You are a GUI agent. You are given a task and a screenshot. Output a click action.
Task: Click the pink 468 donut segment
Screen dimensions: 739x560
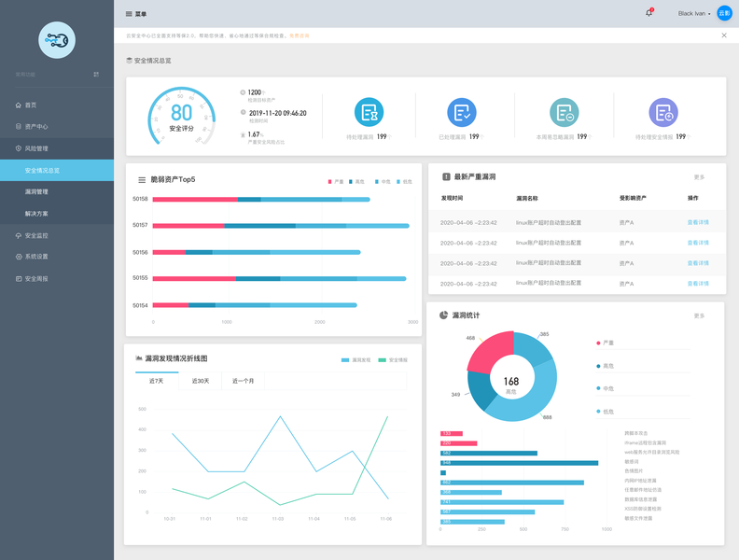coord(490,350)
